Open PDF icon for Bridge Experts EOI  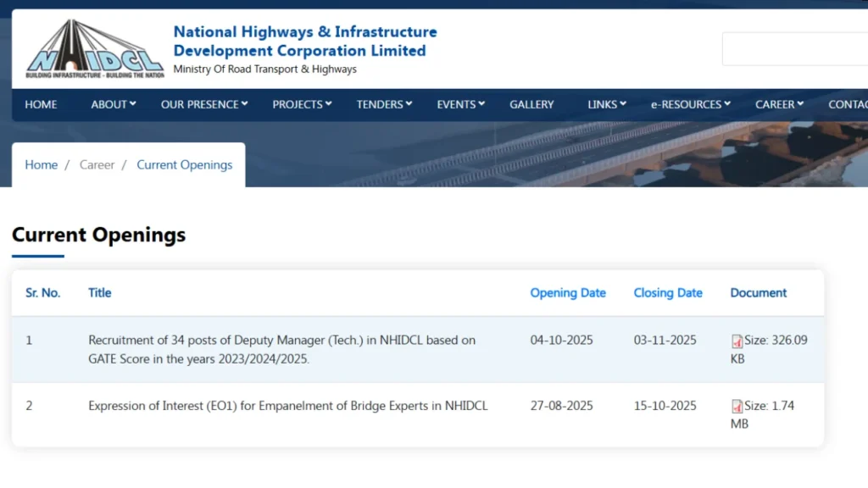[737, 407]
